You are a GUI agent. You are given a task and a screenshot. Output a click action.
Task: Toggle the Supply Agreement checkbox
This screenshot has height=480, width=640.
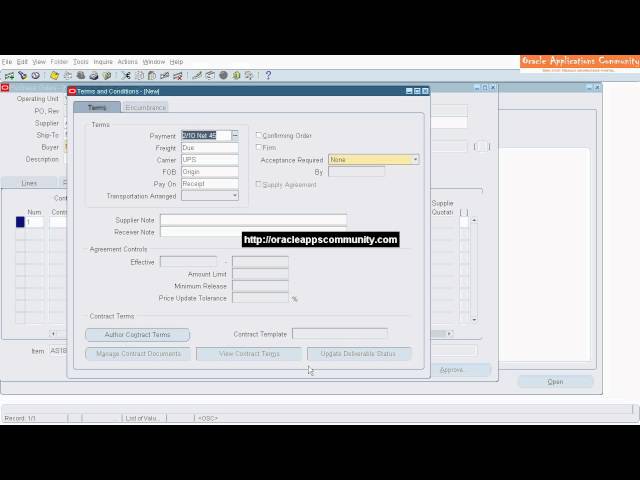tap(258, 184)
